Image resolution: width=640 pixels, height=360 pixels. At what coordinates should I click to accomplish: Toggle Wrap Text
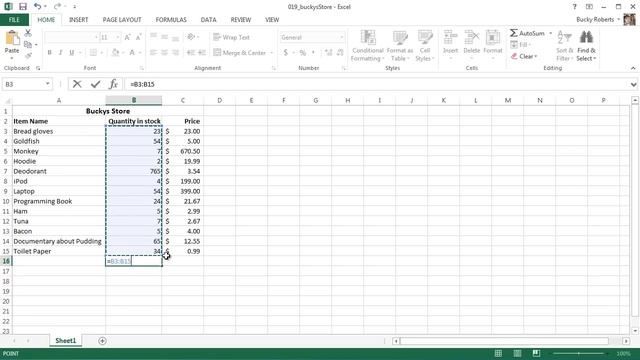pyautogui.click(x=231, y=37)
